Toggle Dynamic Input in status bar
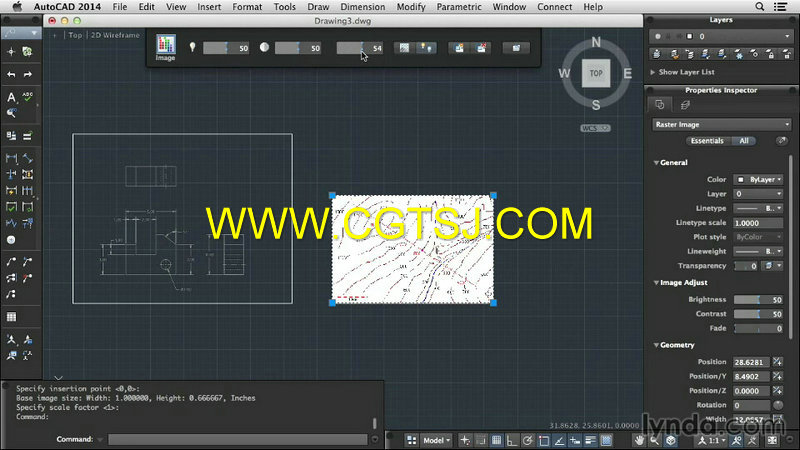The image size is (800, 450). click(575, 440)
